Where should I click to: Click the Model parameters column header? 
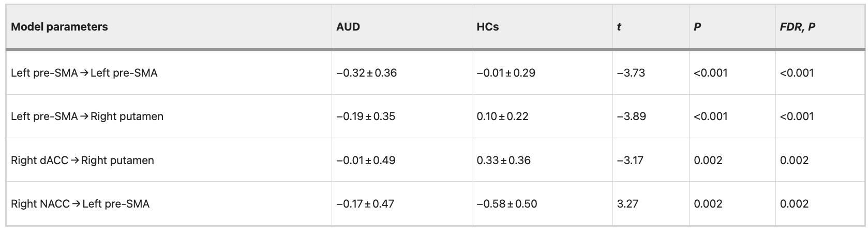(x=59, y=27)
